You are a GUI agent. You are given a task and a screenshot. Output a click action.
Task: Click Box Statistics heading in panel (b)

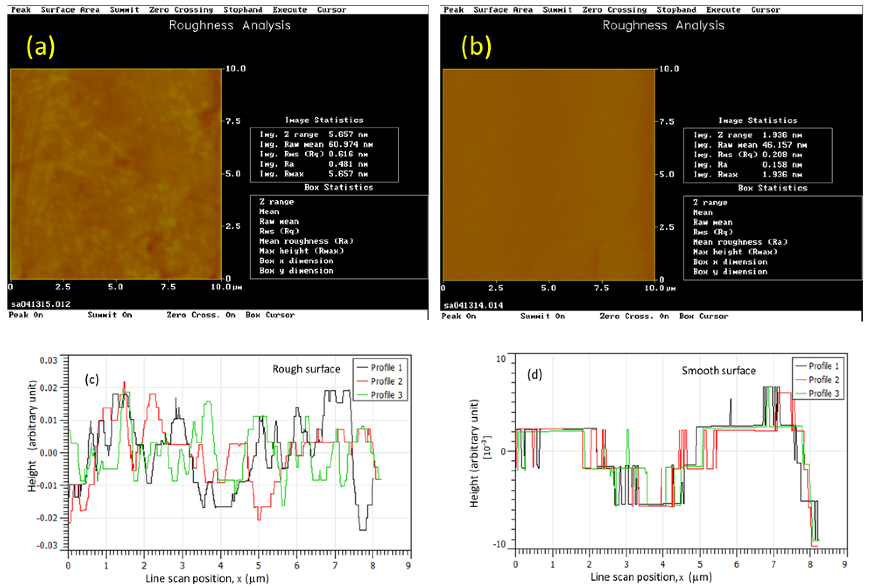pos(773,188)
